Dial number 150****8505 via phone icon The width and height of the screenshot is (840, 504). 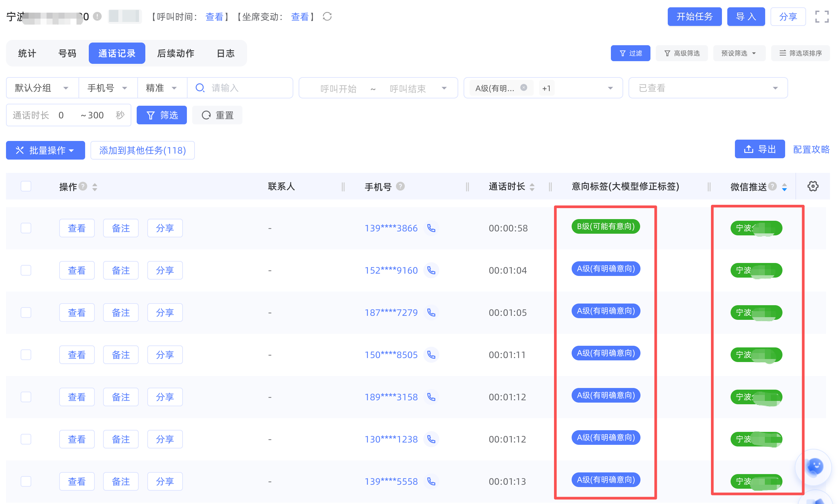(431, 355)
